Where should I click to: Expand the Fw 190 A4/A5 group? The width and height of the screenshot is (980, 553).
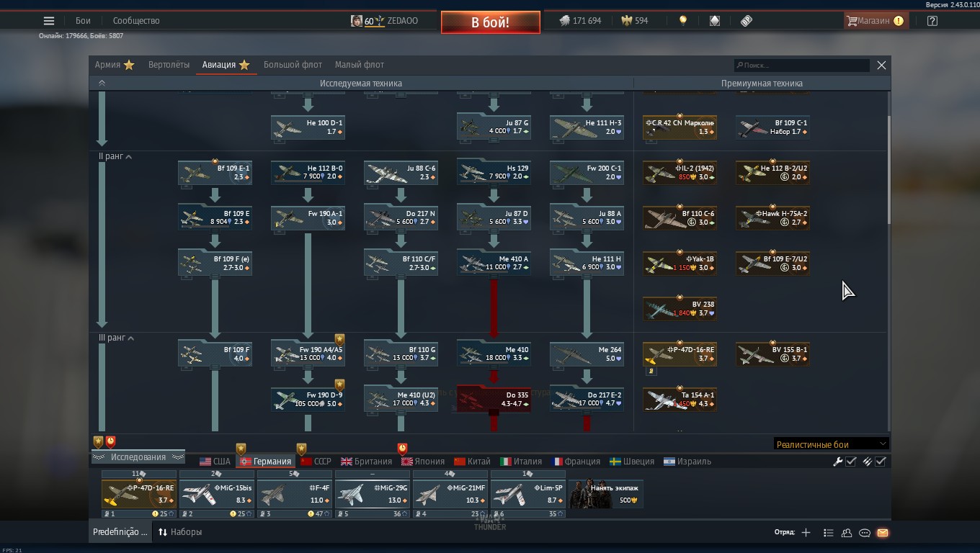click(x=308, y=354)
